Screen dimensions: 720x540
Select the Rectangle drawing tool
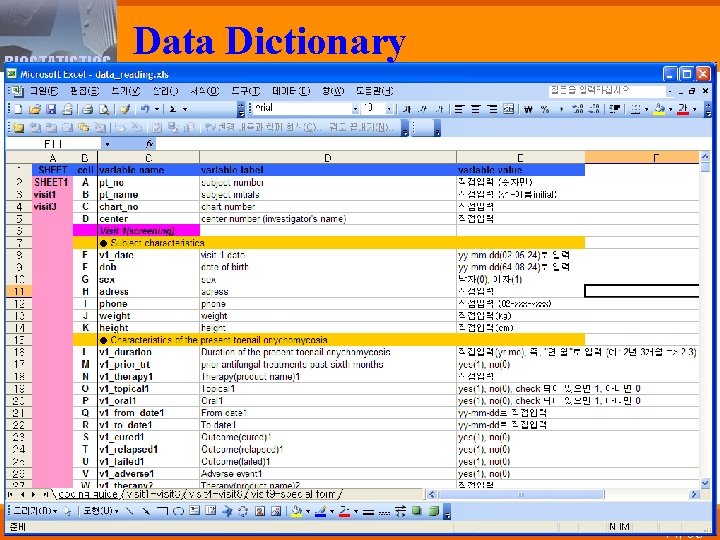(162, 511)
